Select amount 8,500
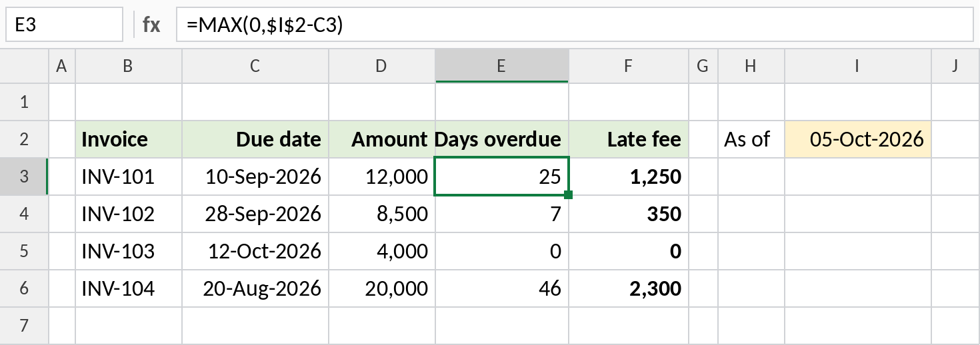The width and height of the screenshot is (980, 345). coord(382,214)
